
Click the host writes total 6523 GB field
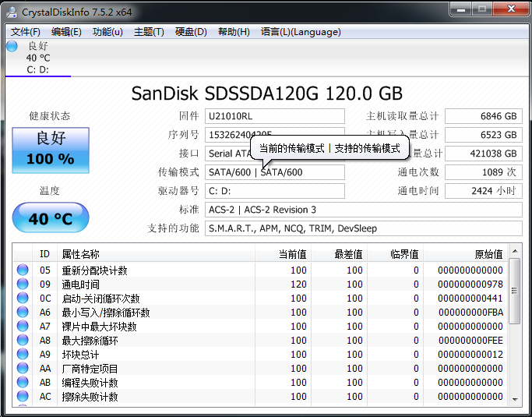pyautogui.click(x=484, y=135)
